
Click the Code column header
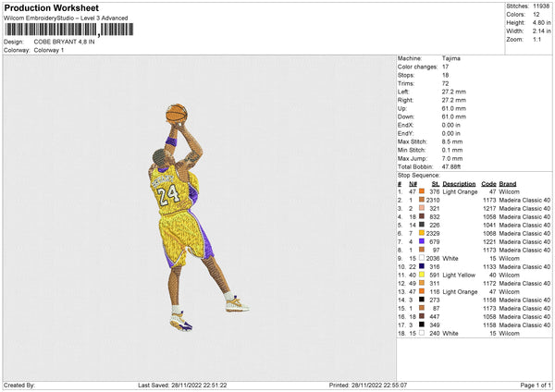pyautogui.click(x=488, y=183)
